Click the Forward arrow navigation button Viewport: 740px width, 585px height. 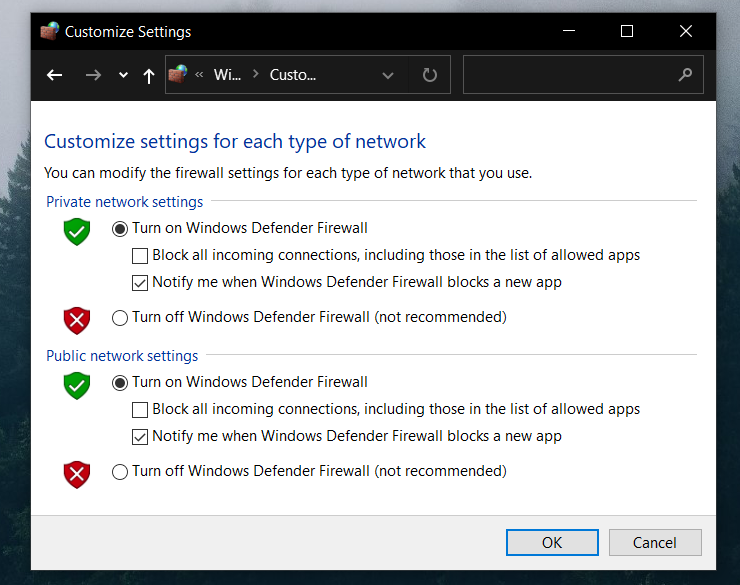[93, 75]
